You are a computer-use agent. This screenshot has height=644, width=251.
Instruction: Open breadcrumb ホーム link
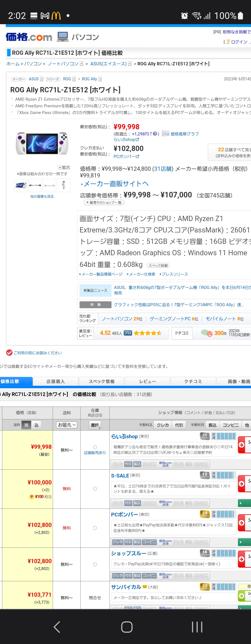(x=13, y=64)
